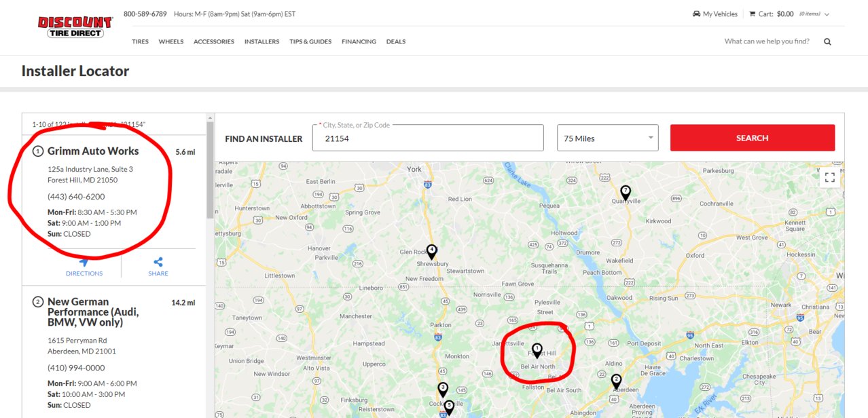Screen dimensions: 868x418
Task: Open the Deals menu
Action: 396,41
